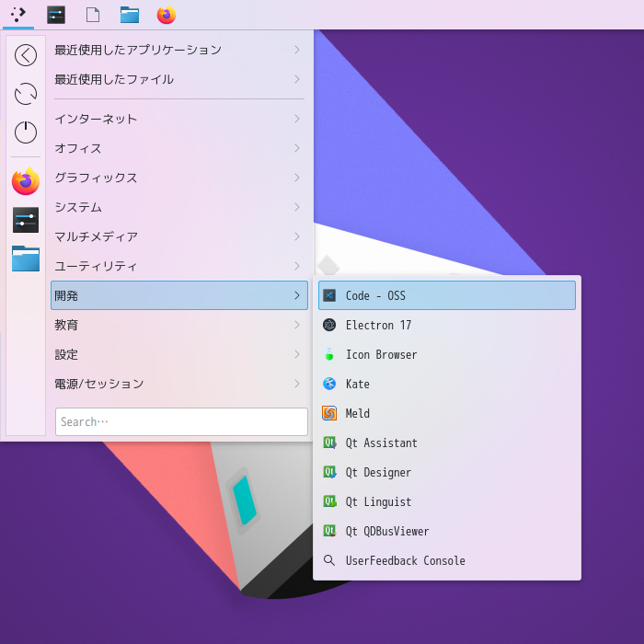Click the 開発 row chevron arrow
This screenshot has width=644, height=644.
coord(297,295)
